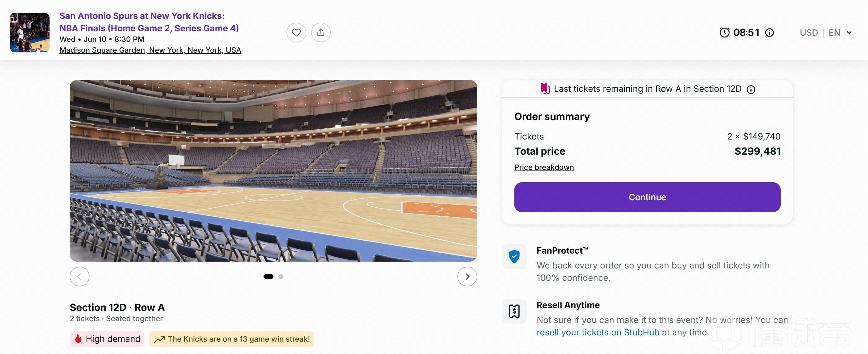Click the FanProtect shield icon

click(514, 257)
